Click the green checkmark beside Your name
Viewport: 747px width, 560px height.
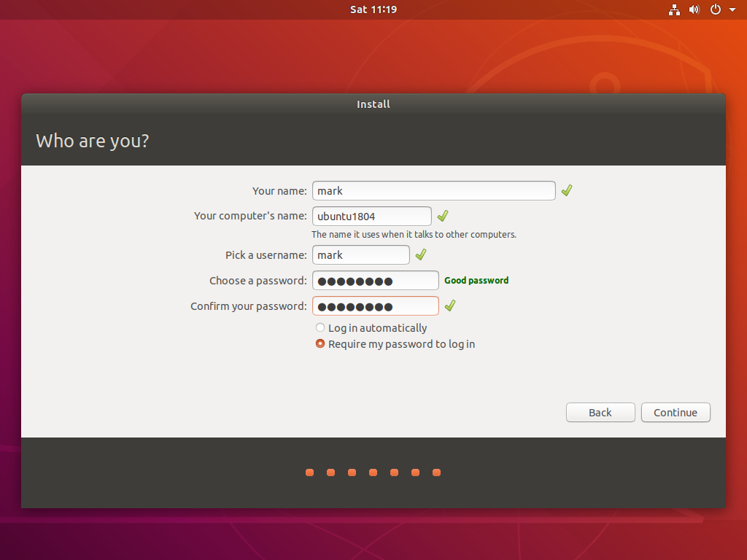566,190
